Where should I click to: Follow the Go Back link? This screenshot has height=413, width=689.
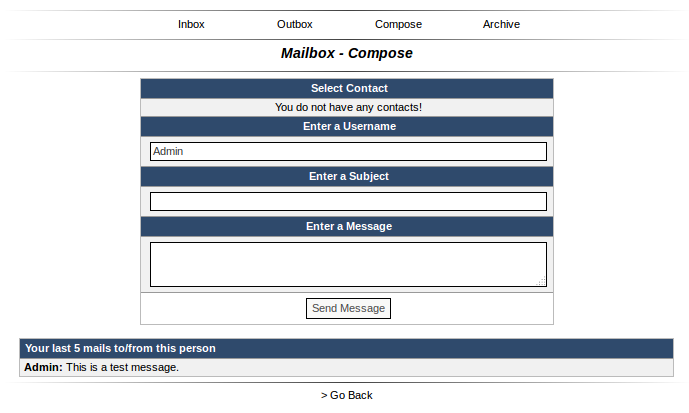pyautogui.click(x=347, y=395)
